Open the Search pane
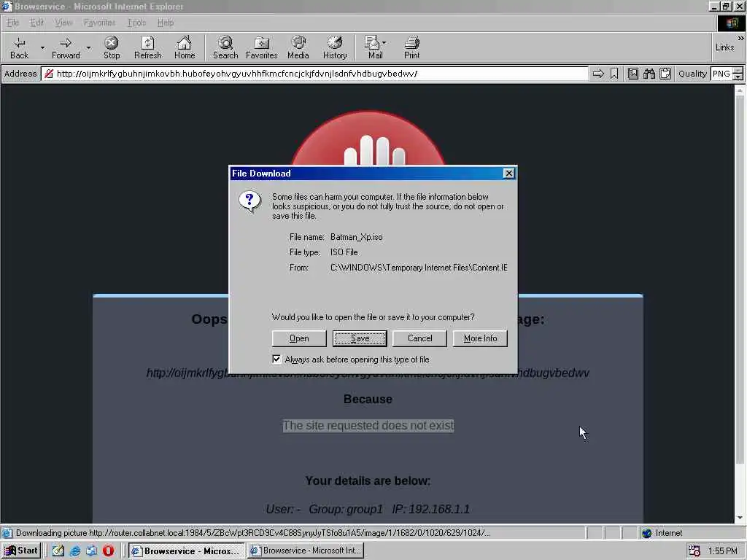This screenshot has height=560, width=747. pos(225,47)
